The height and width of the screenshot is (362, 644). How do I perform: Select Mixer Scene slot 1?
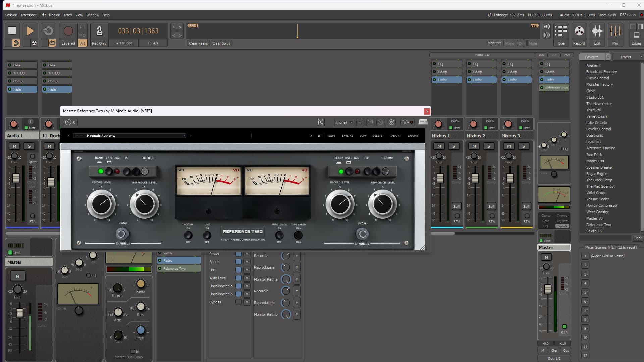click(585, 256)
